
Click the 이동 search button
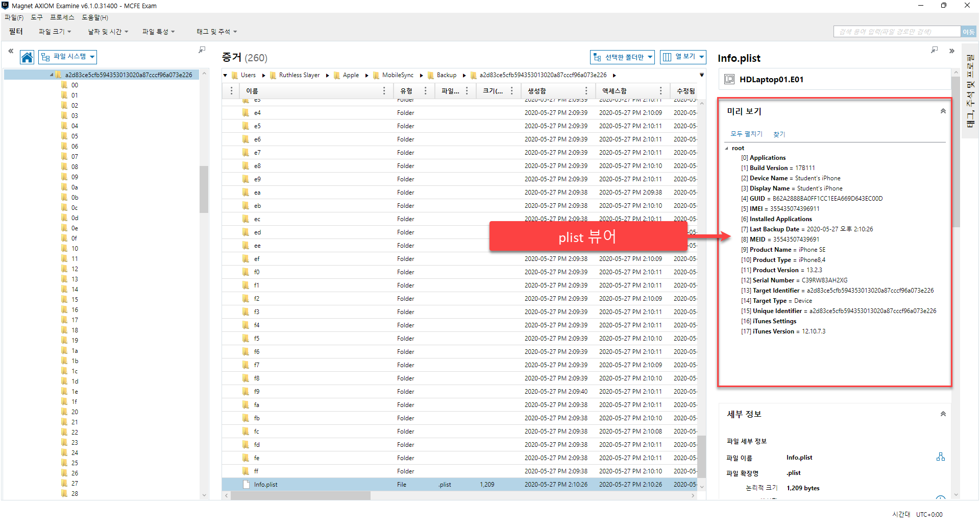(968, 32)
